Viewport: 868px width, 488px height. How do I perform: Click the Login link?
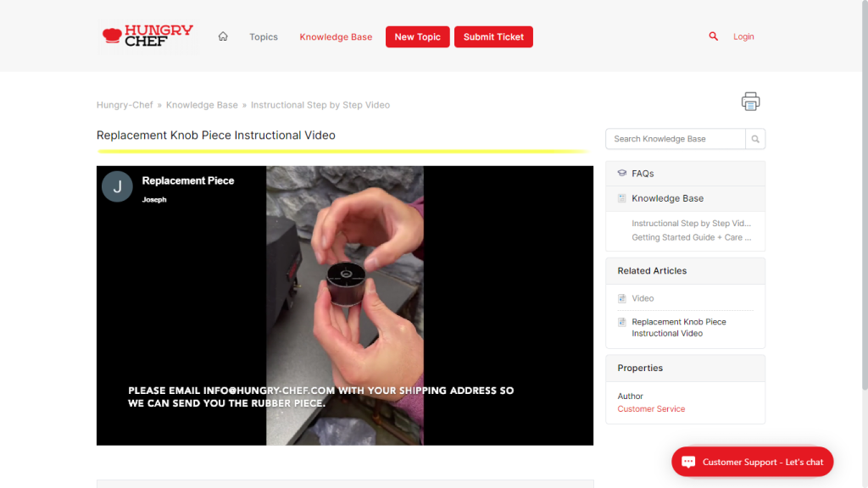pyautogui.click(x=743, y=36)
